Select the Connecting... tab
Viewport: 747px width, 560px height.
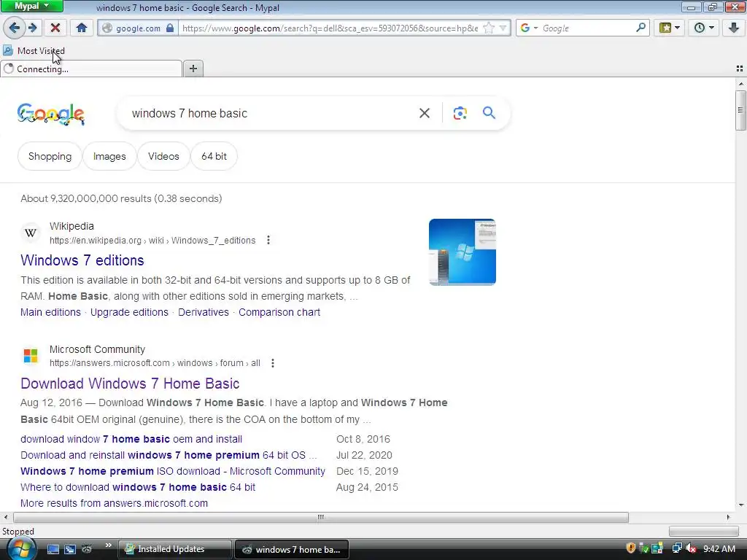pyautogui.click(x=91, y=69)
